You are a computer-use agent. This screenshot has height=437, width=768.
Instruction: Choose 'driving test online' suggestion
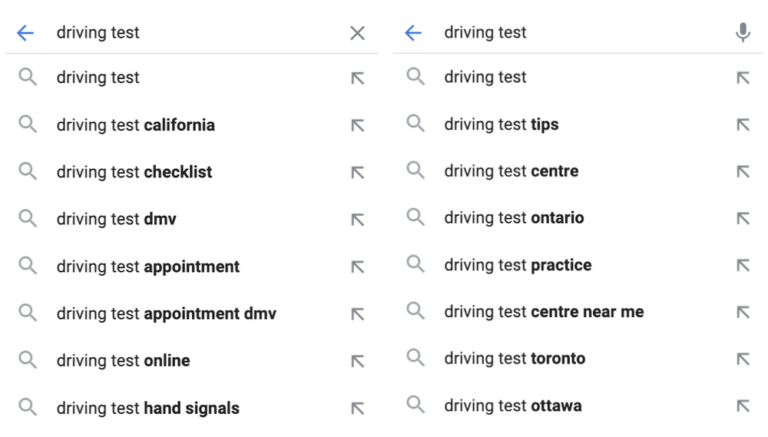point(123,361)
